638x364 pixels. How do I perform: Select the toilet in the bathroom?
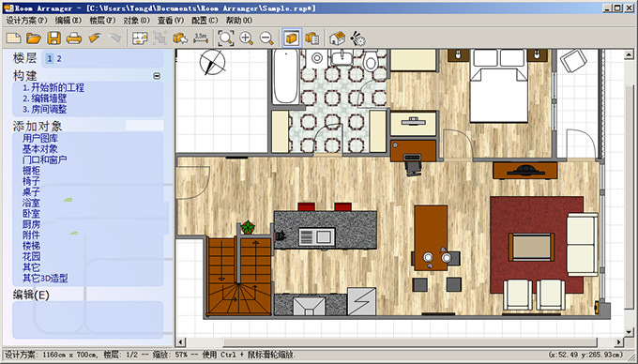[x=371, y=60]
